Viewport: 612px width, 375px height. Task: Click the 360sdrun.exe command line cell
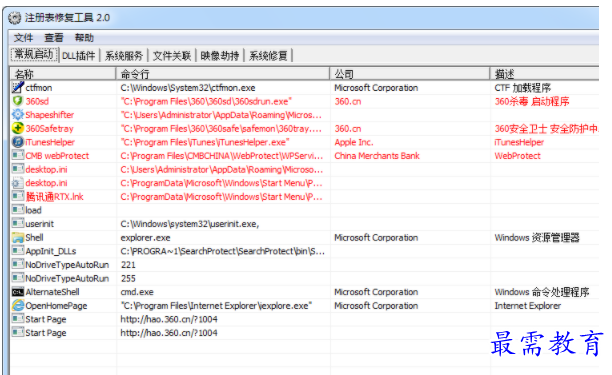206,101
